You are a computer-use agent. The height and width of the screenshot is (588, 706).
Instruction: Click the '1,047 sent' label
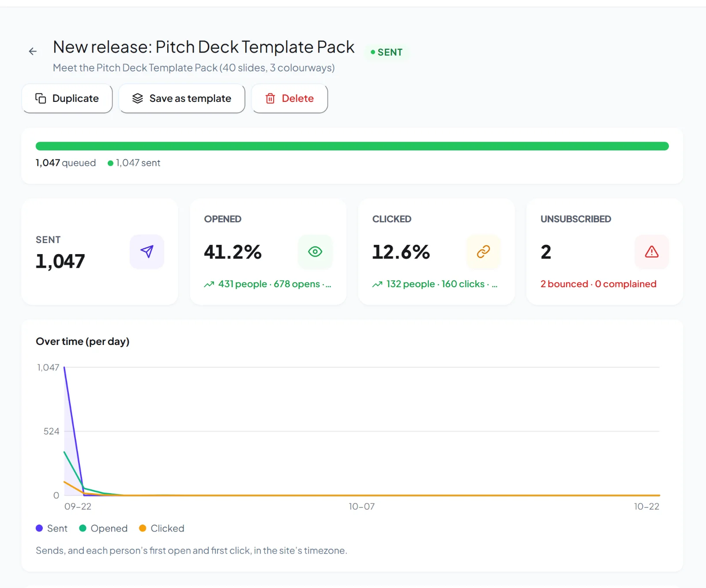tap(134, 163)
